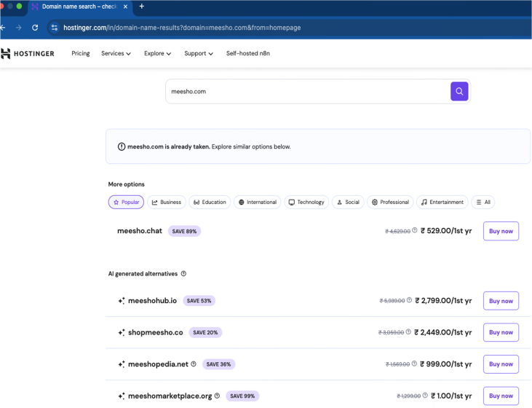Image resolution: width=532 pixels, height=408 pixels.
Task: Select the Entertainment filter chip
Action: pos(442,202)
